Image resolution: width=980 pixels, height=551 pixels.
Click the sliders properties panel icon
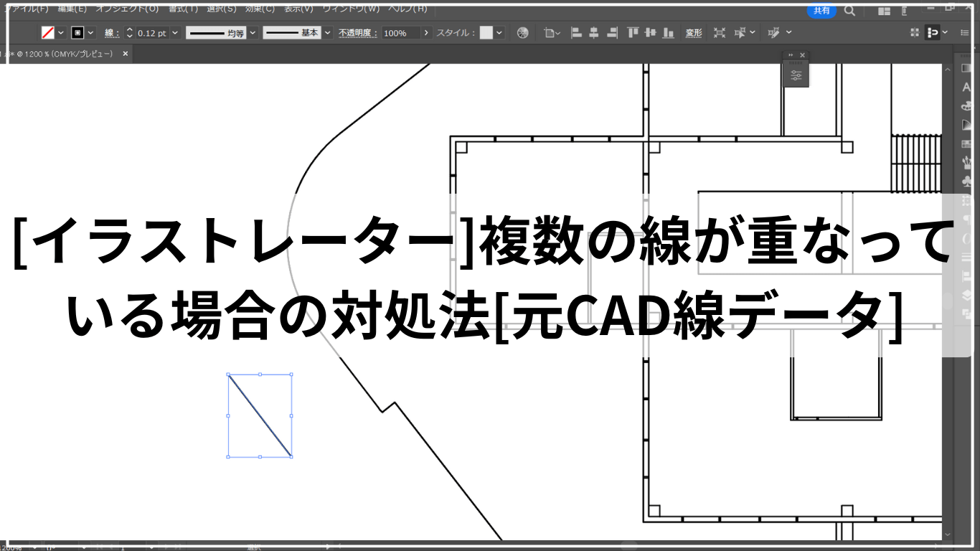click(796, 75)
